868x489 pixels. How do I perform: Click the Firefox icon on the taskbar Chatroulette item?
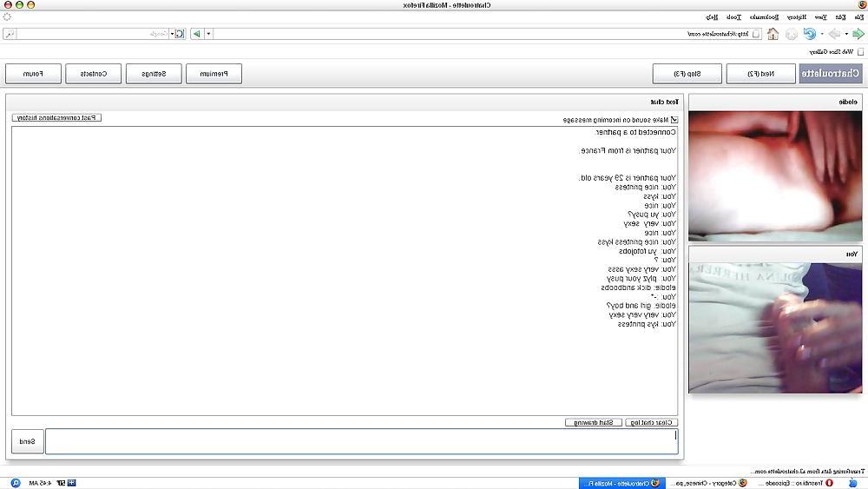[x=655, y=483]
